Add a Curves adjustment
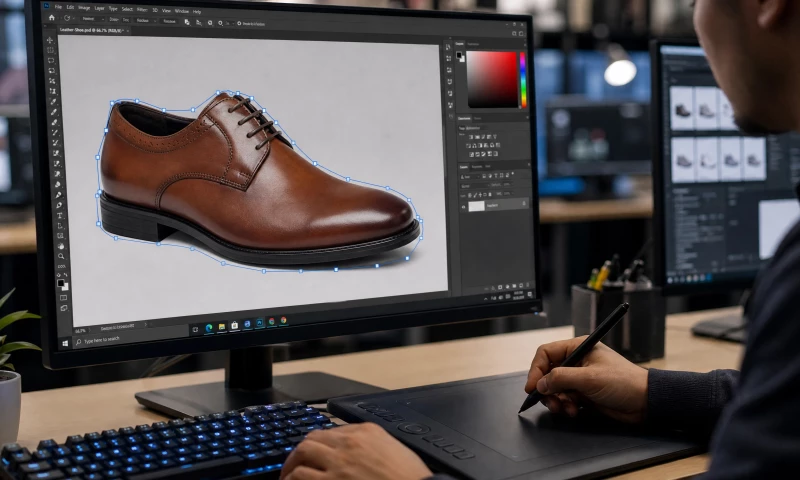Image resolution: width=800 pixels, height=480 pixels. tap(483, 137)
